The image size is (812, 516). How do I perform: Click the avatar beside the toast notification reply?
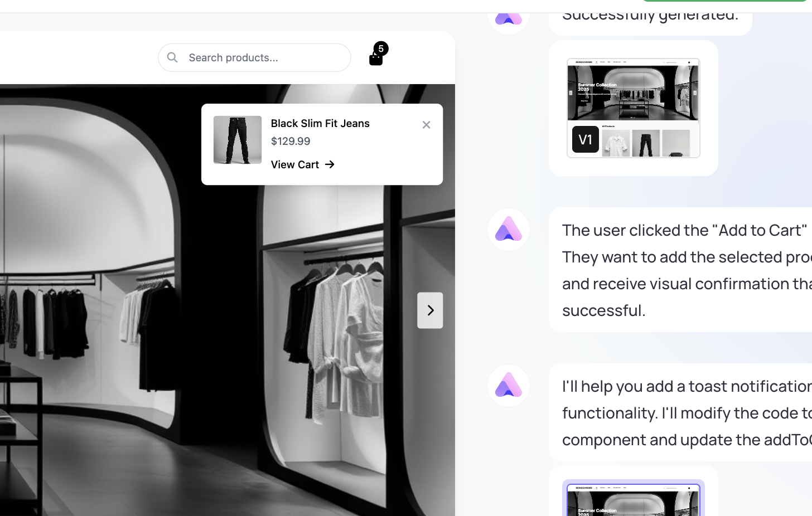509,386
